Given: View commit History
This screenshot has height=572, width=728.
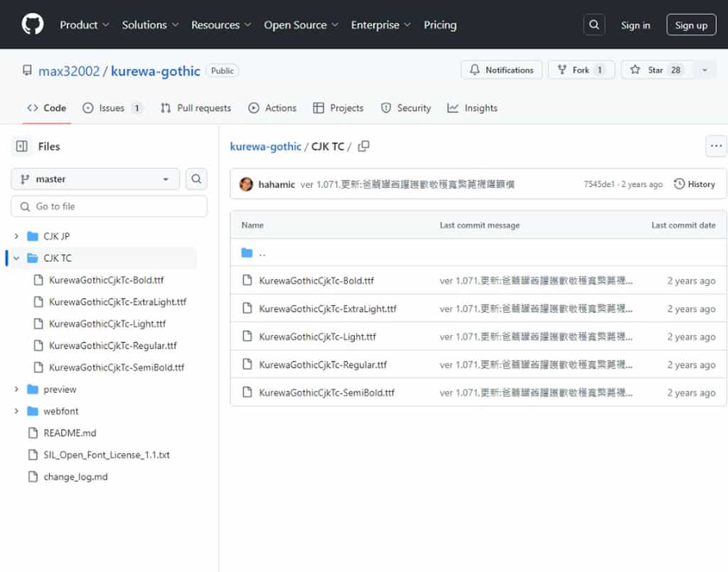Looking at the screenshot, I should coord(695,184).
